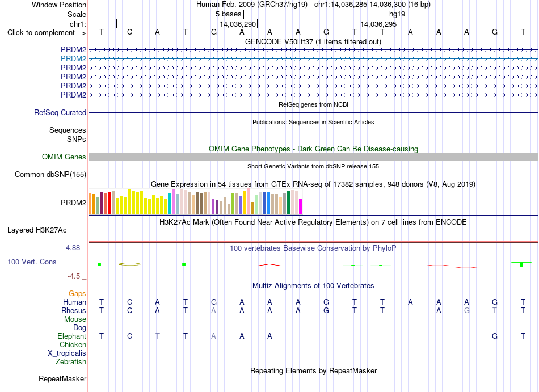539x392 pixels.
Task: Click 'Publications: Sequences in Scientific Articles' title
Action: [313, 123]
